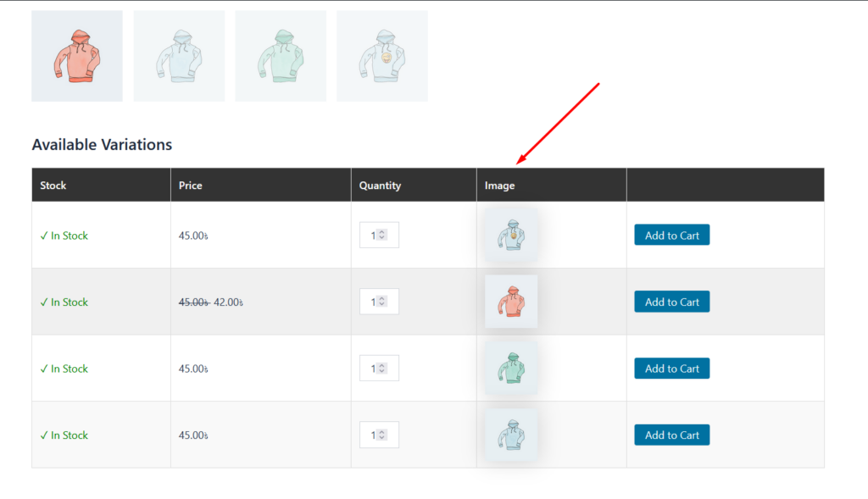Click the Price column header
The height and width of the screenshot is (499, 868).
[x=191, y=185]
